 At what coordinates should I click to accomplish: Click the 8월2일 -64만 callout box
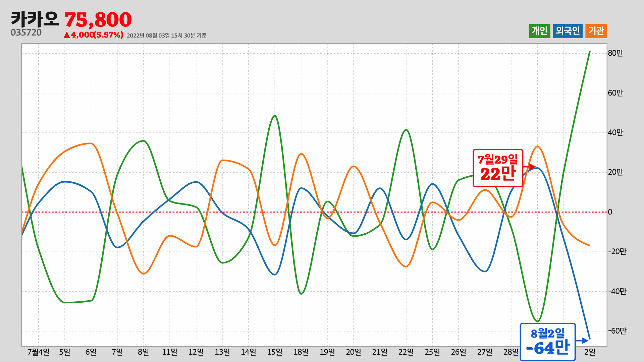548,342
